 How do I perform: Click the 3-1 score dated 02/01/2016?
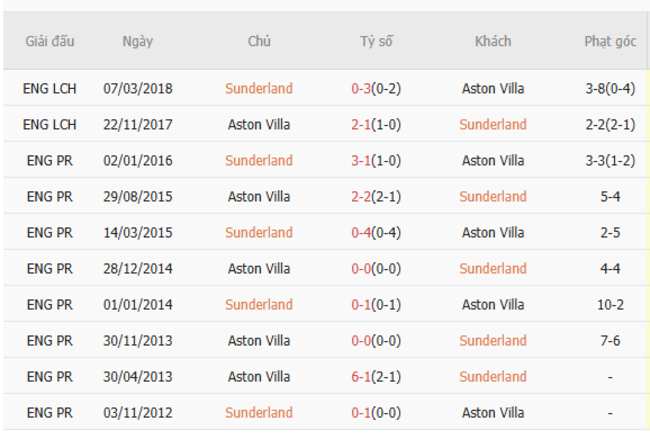coord(361,160)
